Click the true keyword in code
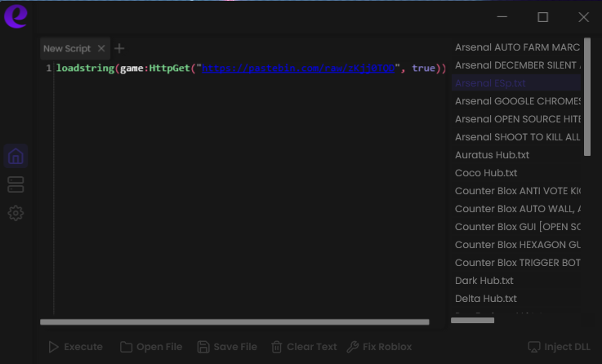The height and width of the screenshot is (364, 602). 423,69
